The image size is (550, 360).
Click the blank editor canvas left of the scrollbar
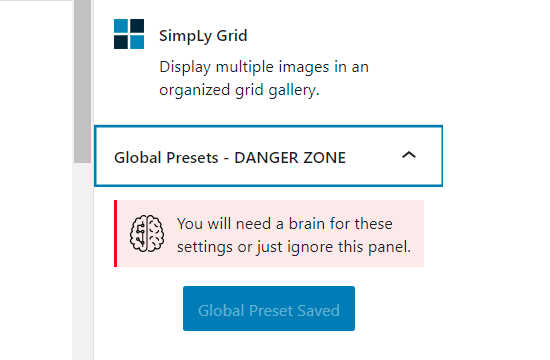36,180
